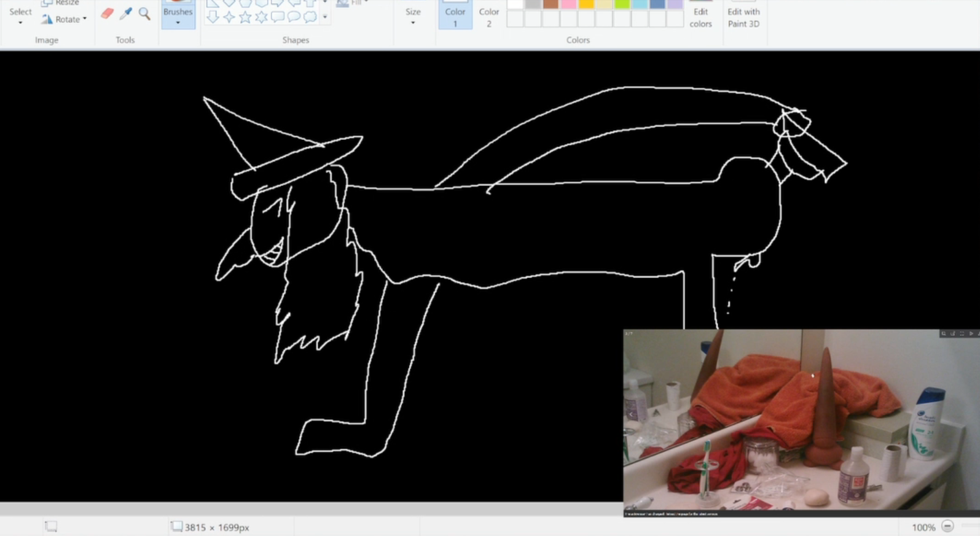Click the 100% zoom level text
This screenshot has height=536, width=980.
click(923, 527)
